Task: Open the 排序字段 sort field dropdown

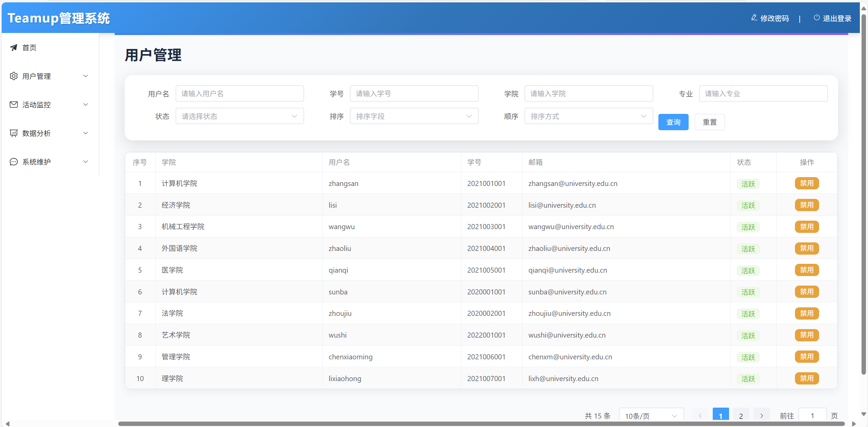Action: (x=414, y=116)
